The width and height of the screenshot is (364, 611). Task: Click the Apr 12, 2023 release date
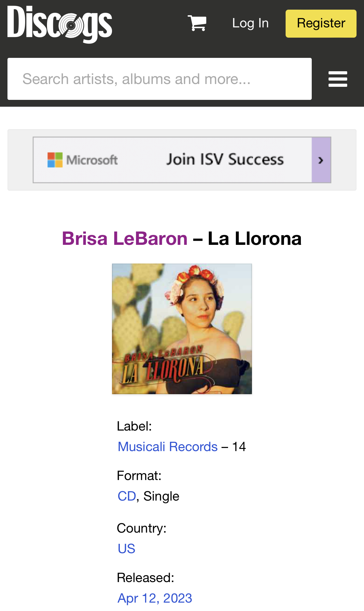tap(155, 598)
